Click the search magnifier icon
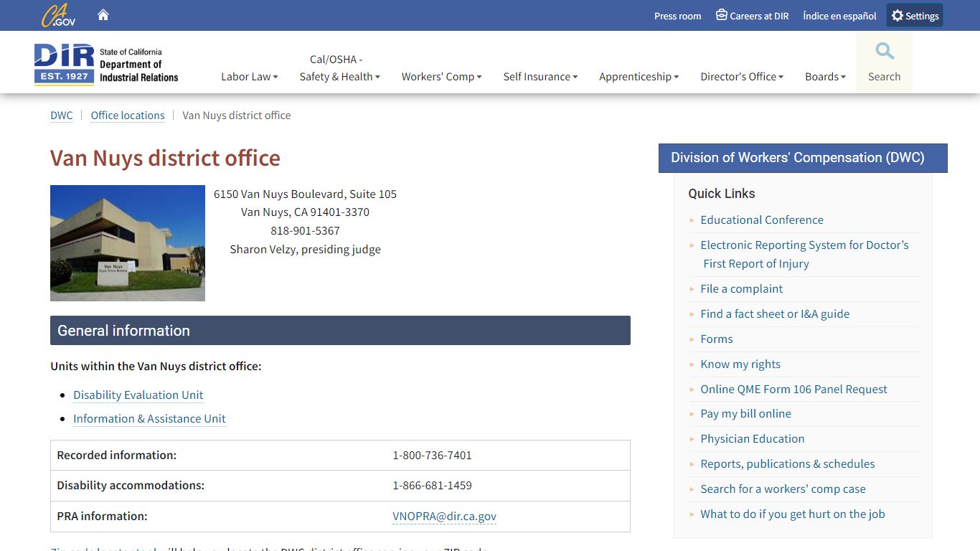980x551 pixels. click(x=885, y=51)
